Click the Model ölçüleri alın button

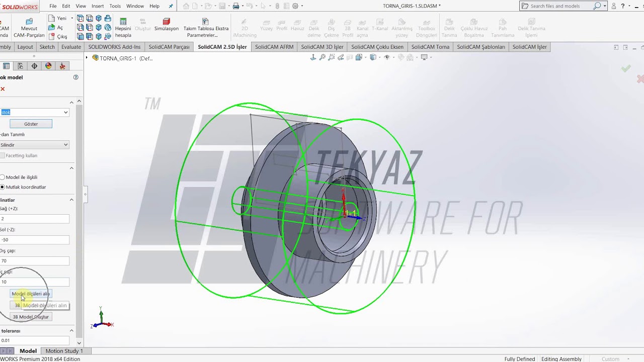(x=31, y=294)
